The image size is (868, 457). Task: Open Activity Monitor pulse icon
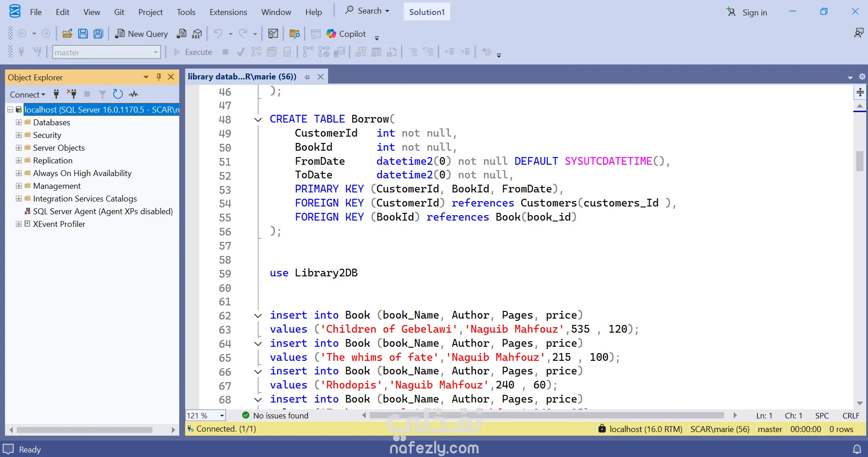pyautogui.click(x=133, y=94)
